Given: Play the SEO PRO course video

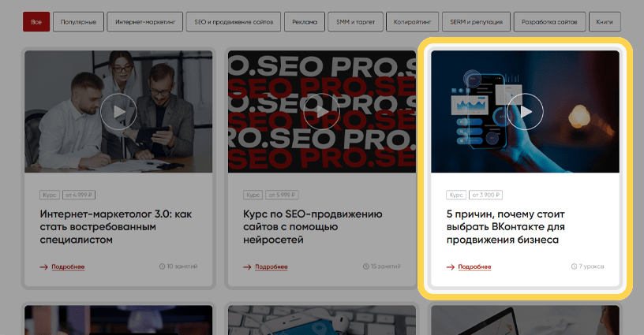Looking at the screenshot, I should 321,111.
